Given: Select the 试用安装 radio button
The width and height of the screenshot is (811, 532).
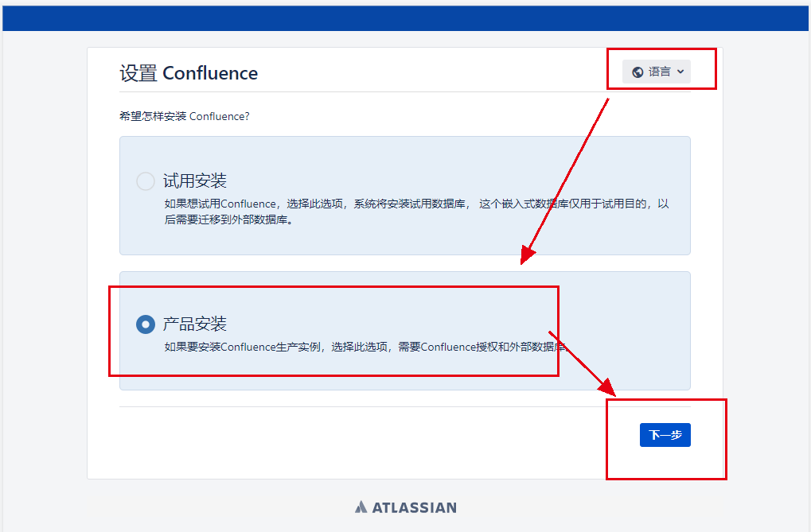Looking at the screenshot, I should pos(146,181).
